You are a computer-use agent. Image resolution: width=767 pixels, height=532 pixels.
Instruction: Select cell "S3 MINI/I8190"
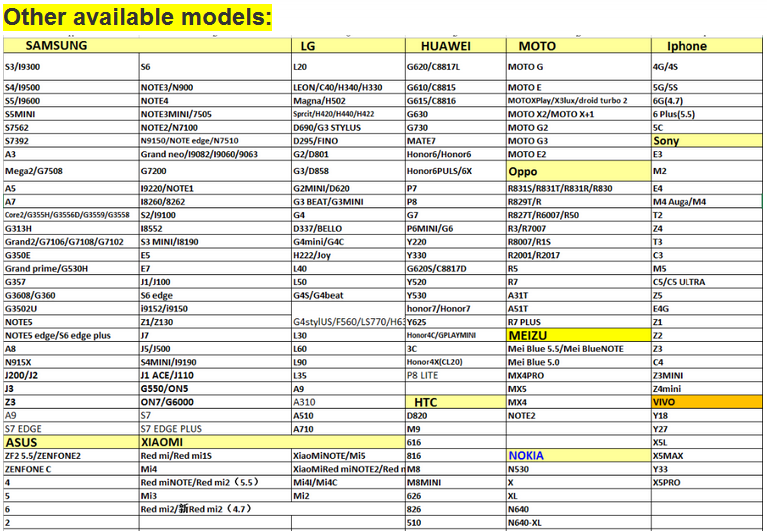click(x=215, y=242)
